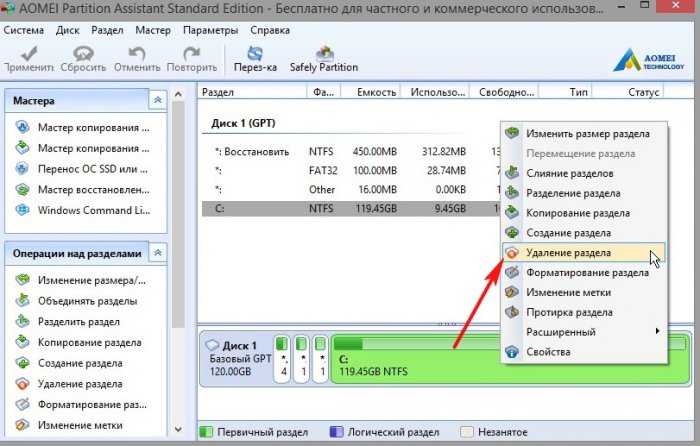This screenshot has width=700, height=446.
Task: Click Первичный раздел legend swatch
Action: (206, 432)
